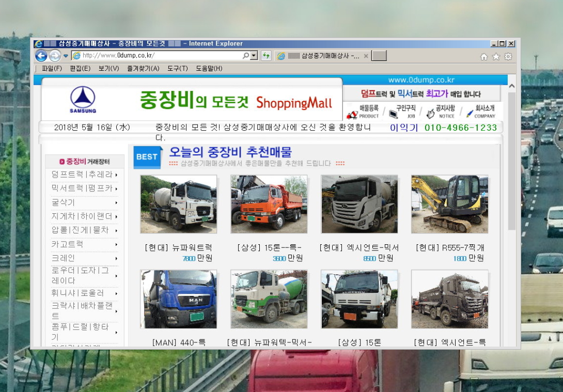Open the 편집(E) menu
This screenshot has height=392, width=563.
80,68
